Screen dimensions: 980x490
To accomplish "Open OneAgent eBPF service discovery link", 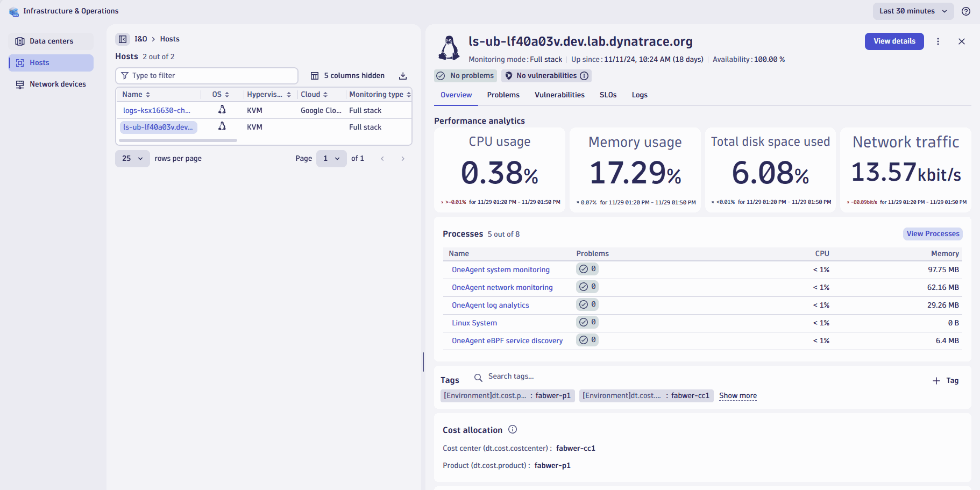I will [x=507, y=340].
